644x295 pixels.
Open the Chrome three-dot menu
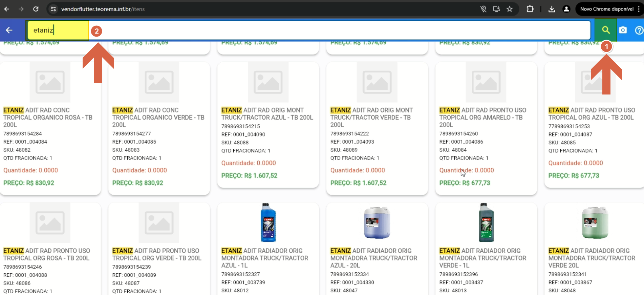639,9
